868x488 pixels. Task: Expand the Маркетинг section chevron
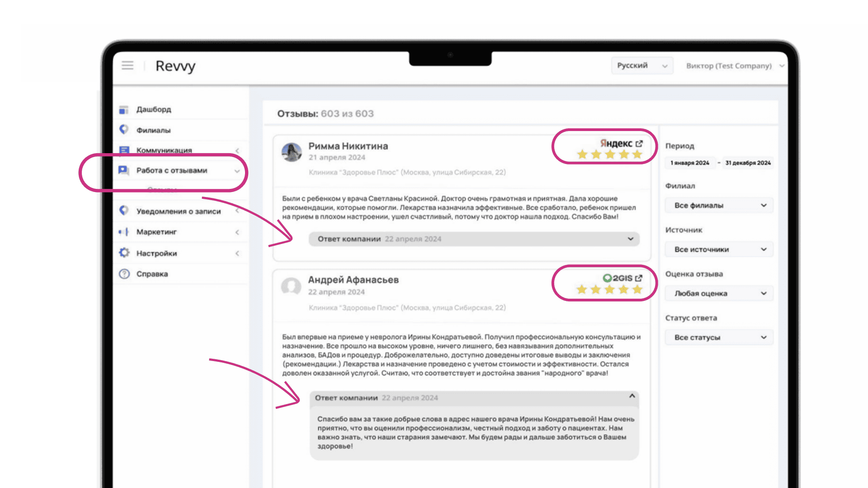[237, 232]
